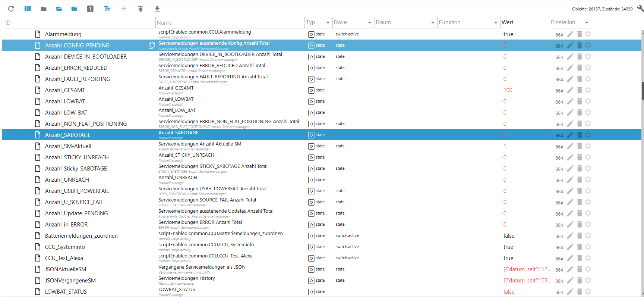Image resolution: width=644 pixels, height=297 pixels.
Task: Open custom settings for CCU_Systeminfo
Action: click(x=588, y=247)
